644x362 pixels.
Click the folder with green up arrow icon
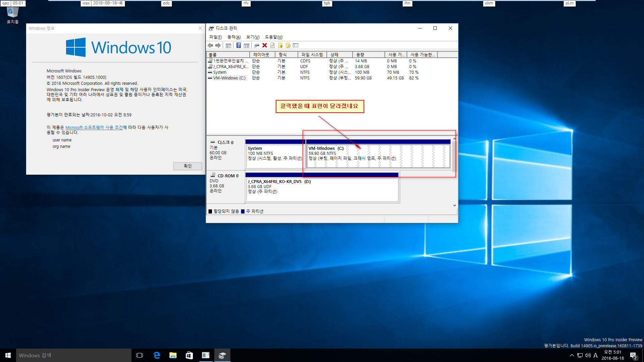coord(280,46)
